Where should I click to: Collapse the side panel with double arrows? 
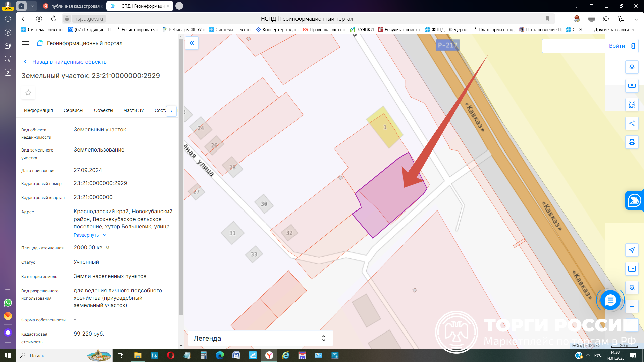tap(192, 43)
